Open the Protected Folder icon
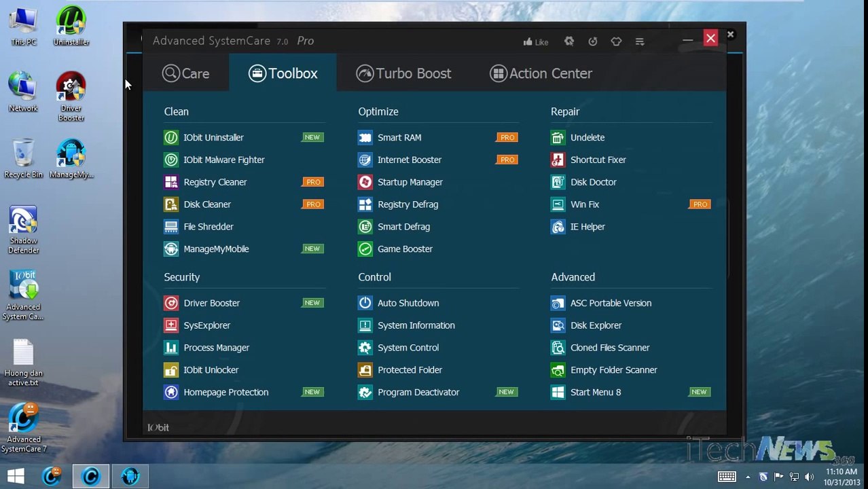Screen dimensions: 868x489 365,370
